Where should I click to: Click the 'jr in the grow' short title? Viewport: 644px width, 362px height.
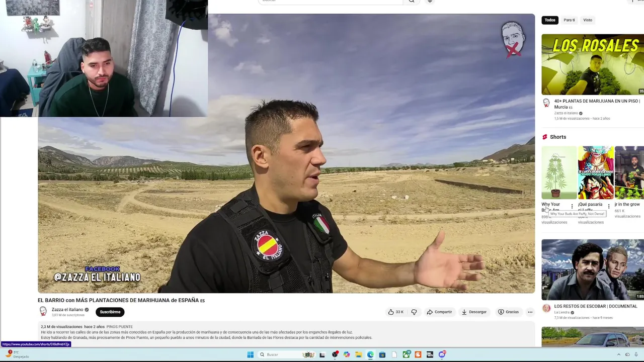tap(627, 204)
